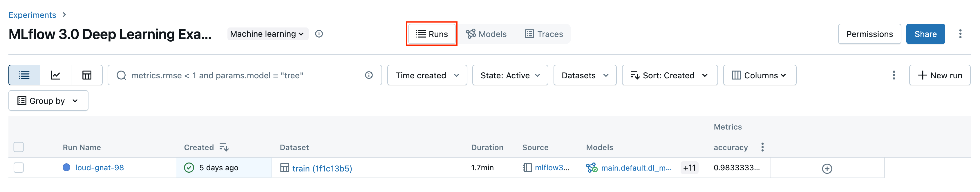980x192 pixels.
Task: Activate the list view icon
Action: point(24,75)
